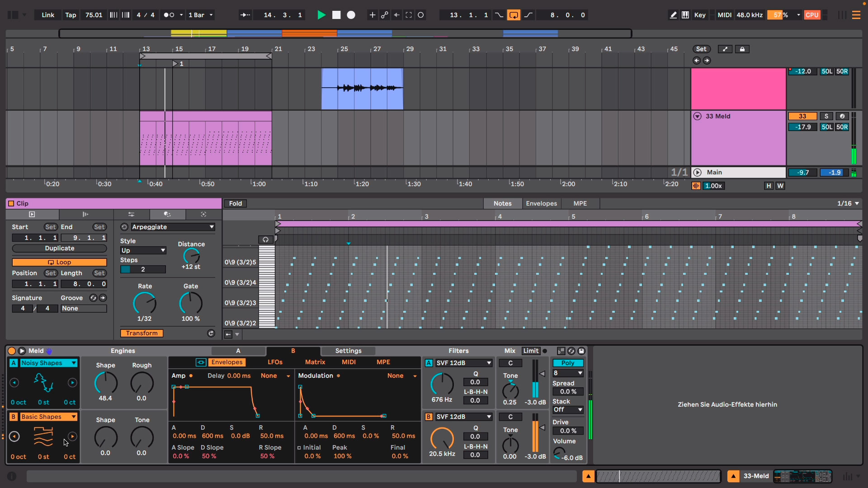Open the Pitch and Time Utilities tab
Viewport: 868px width, 488px height.
pos(131,214)
